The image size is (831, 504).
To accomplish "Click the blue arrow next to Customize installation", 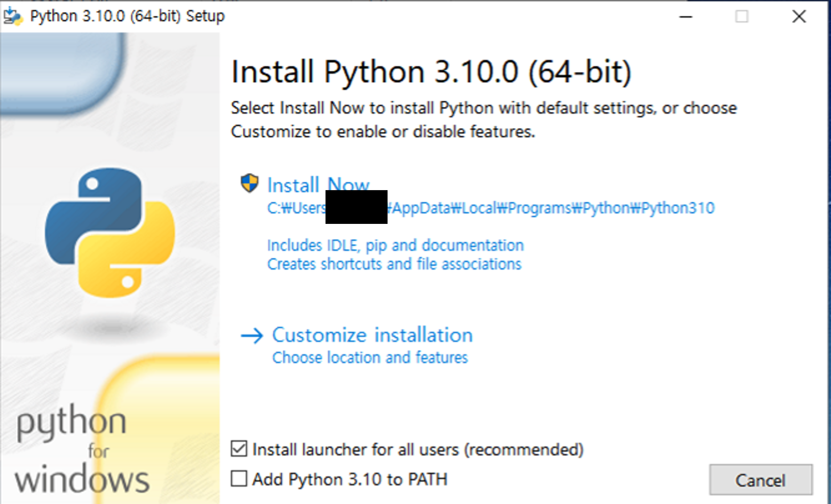I will click(252, 336).
